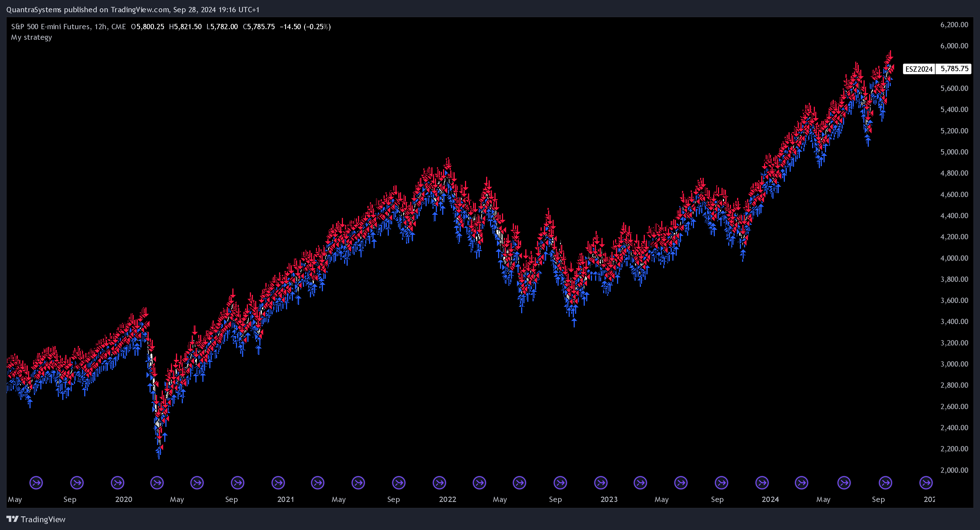The width and height of the screenshot is (980, 530).
Task: Click the red short arrow at the January 2022 peak
Action: (448, 163)
